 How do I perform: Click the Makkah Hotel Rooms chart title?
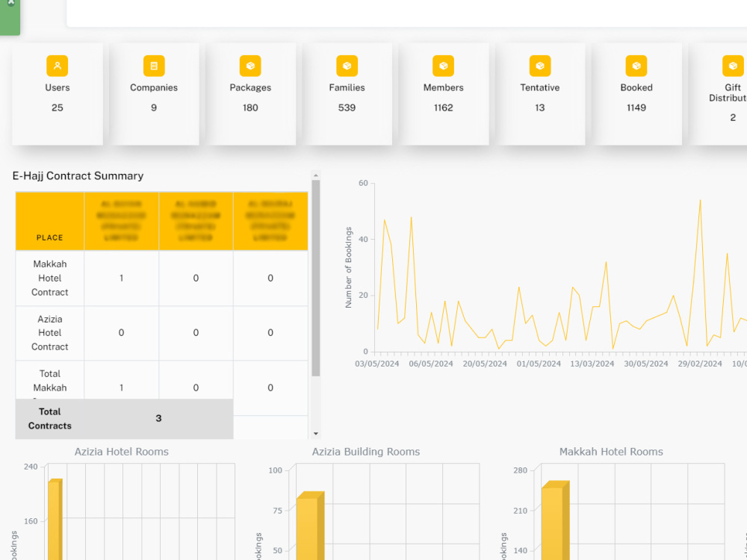coord(611,452)
